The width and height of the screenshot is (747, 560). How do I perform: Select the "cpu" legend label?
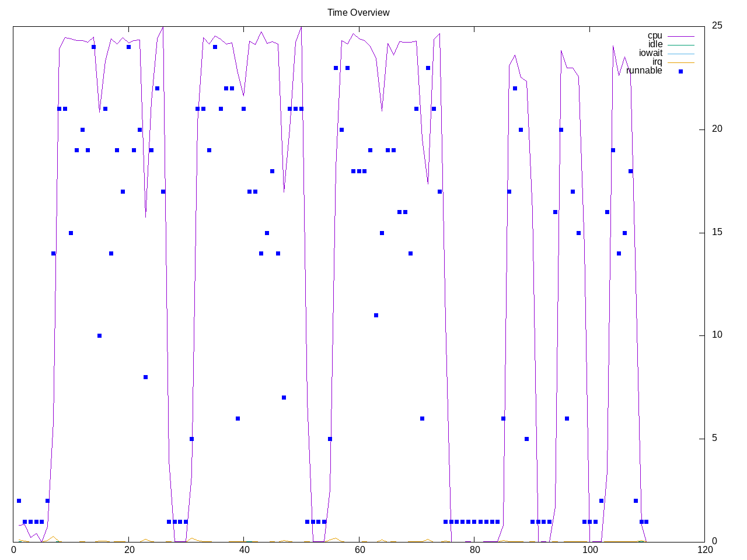(655, 36)
